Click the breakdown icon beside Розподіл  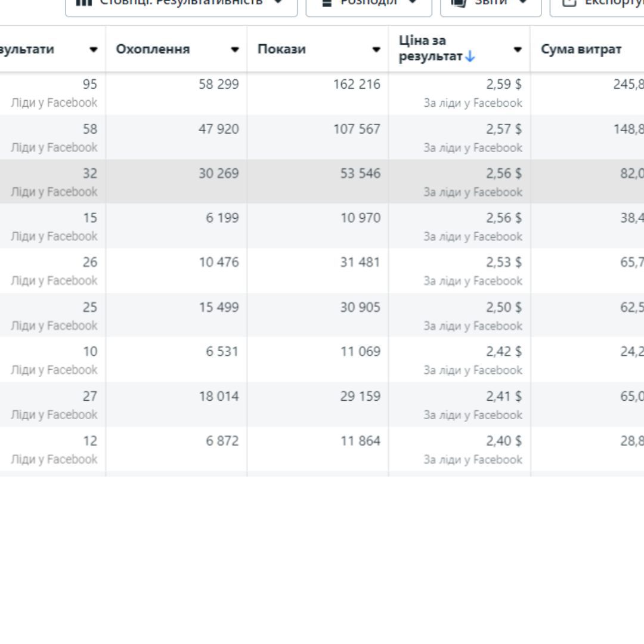[x=327, y=3]
